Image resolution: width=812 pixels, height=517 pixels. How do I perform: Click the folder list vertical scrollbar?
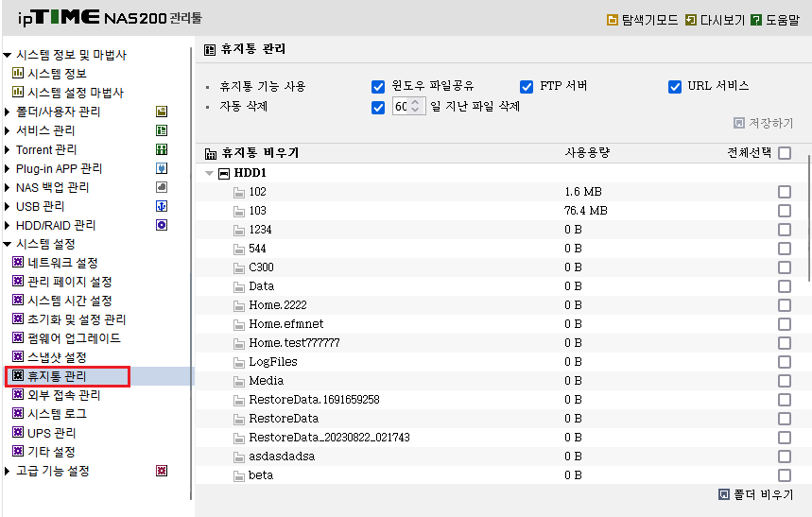click(x=809, y=217)
